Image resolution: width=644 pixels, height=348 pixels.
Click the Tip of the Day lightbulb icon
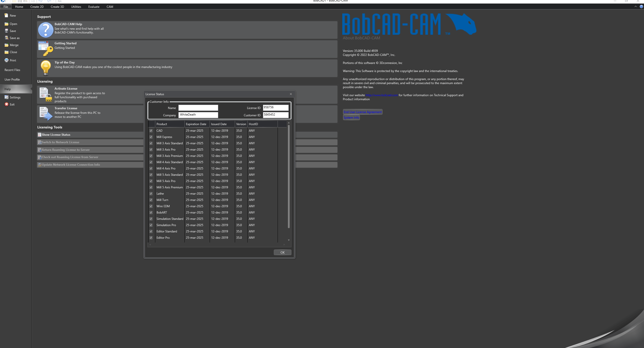pos(46,68)
